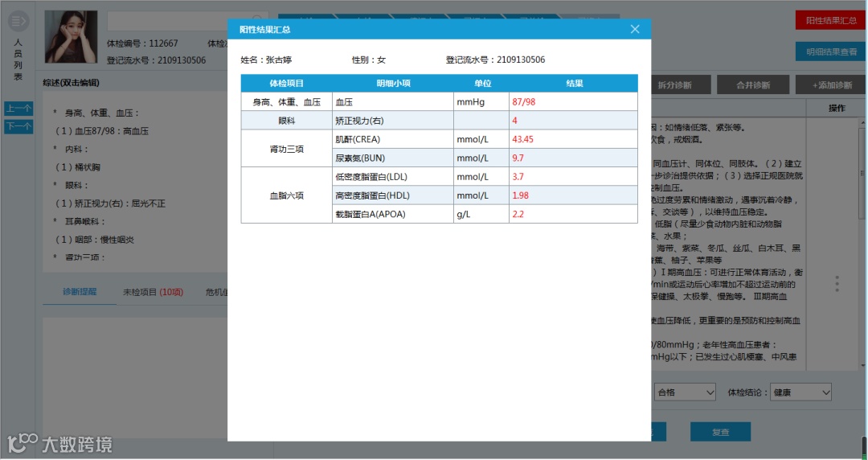The image size is (868, 460).
Task: Click the 身高、体重、血压 item cell
Action: pyautogui.click(x=287, y=102)
